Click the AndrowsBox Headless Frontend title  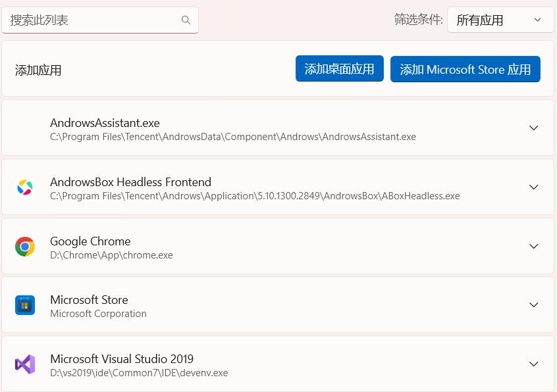(x=130, y=182)
